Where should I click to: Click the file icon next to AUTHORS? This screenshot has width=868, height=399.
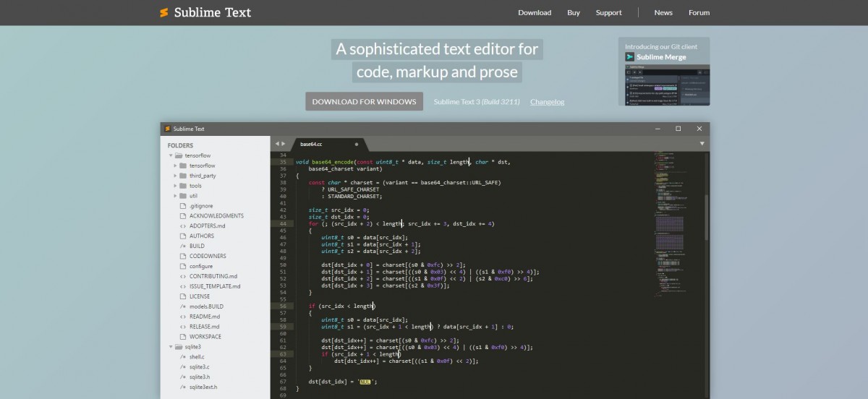coord(183,236)
